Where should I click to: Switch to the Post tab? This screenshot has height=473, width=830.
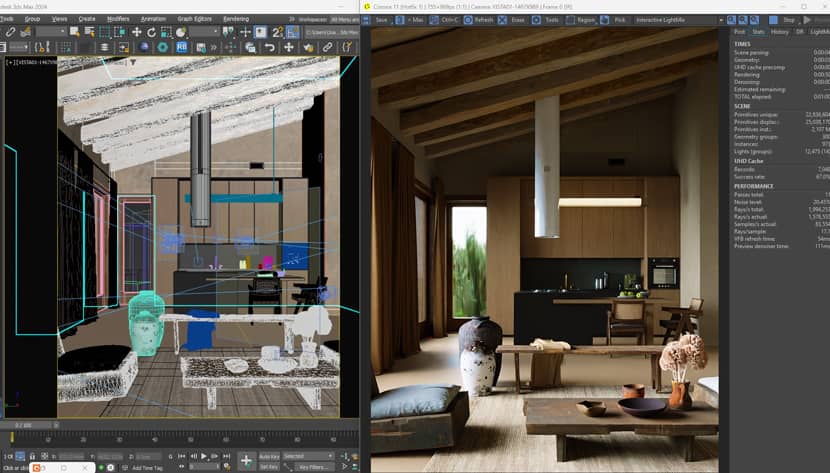(x=739, y=32)
